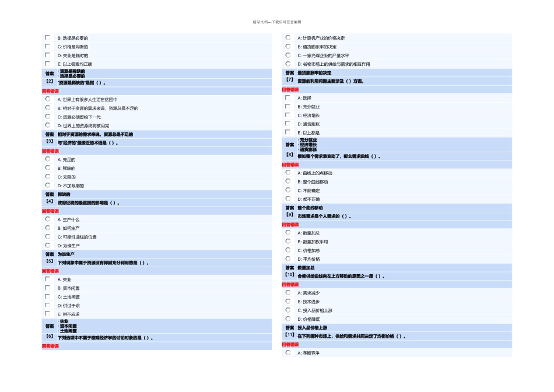Click question text "与'经济的'最接近的术语是"
The image size is (554, 392).
coord(82,143)
